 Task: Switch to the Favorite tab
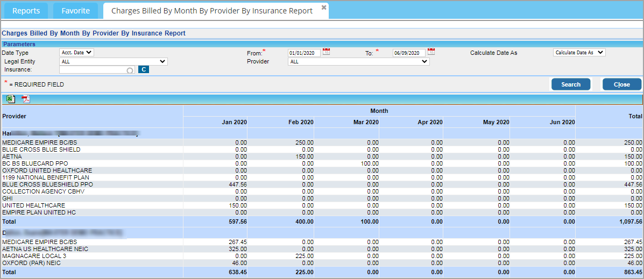(x=75, y=11)
